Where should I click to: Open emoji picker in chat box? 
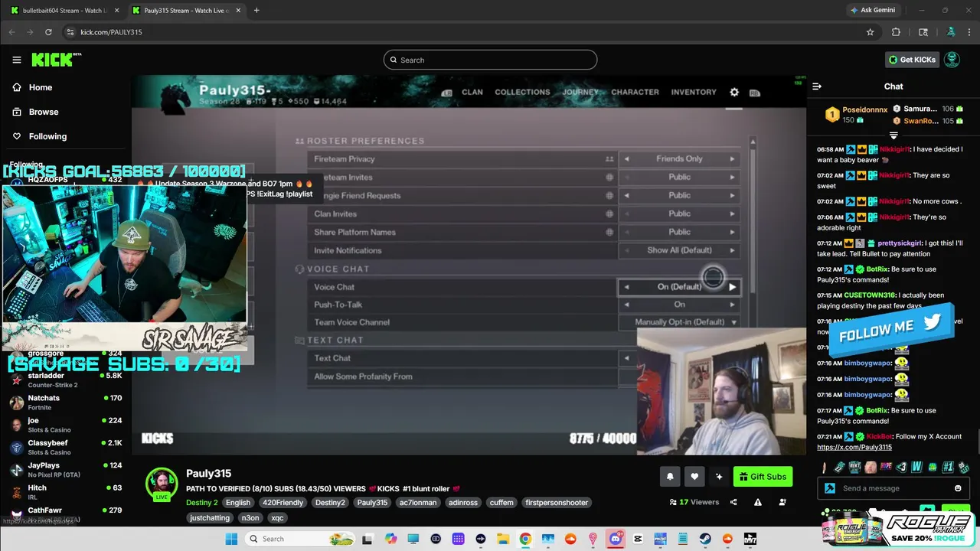pyautogui.click(x=958, y=488)
